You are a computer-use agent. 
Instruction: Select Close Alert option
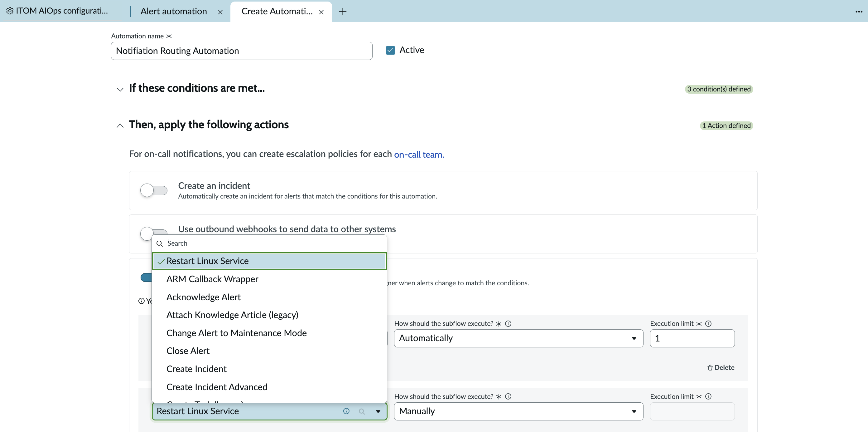coord(269,351)
